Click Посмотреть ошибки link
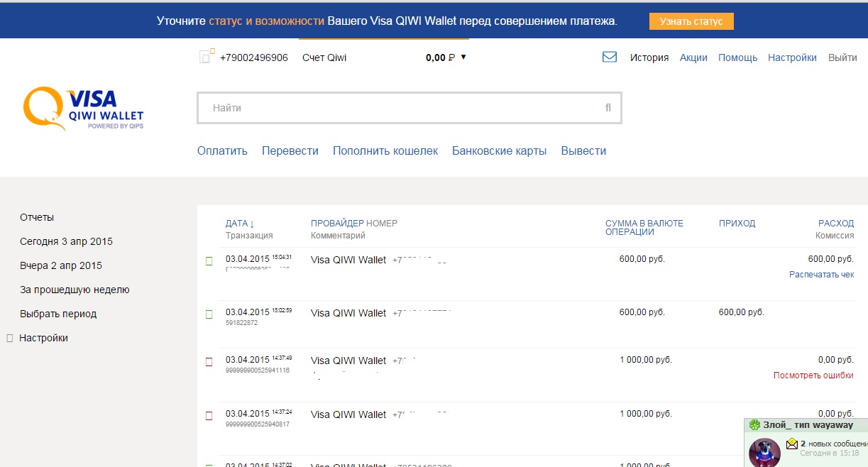 pos(813,375)
